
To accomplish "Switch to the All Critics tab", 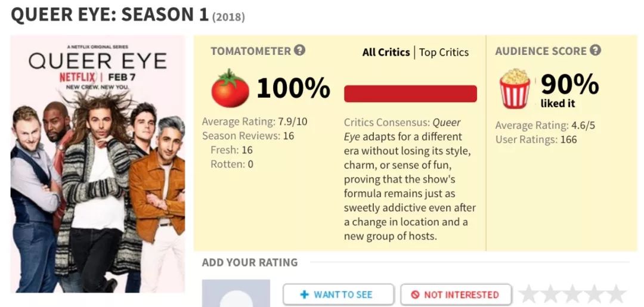I will point(386,52).
